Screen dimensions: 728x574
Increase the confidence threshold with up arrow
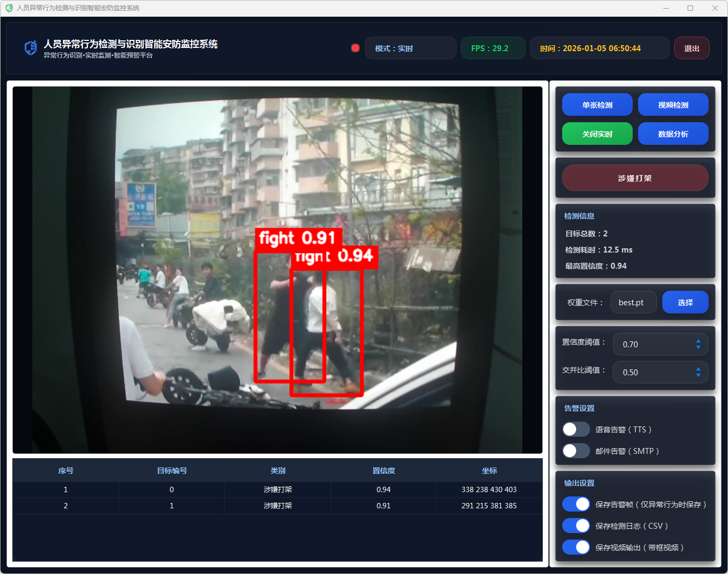[x=698, y=341]
